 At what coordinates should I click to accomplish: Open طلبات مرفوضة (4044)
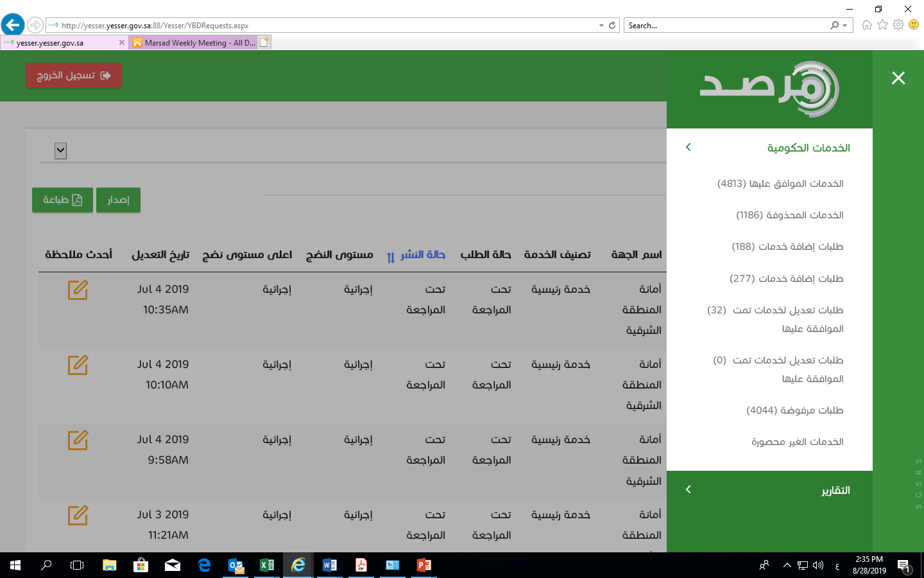[794, 410]
